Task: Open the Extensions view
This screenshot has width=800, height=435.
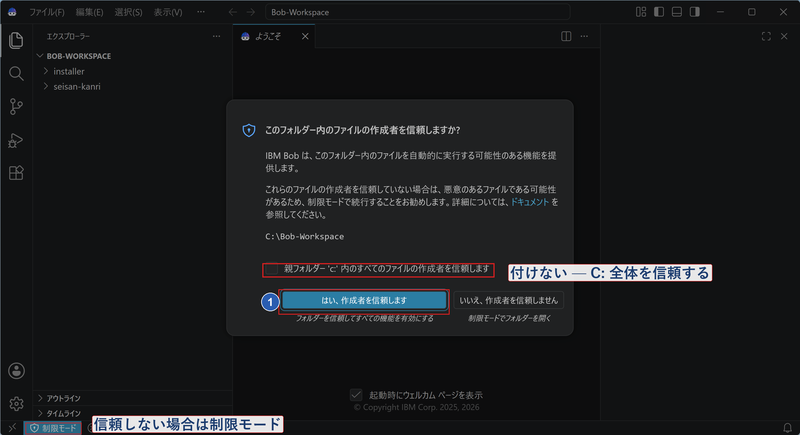Action: (x=16, y=173)
